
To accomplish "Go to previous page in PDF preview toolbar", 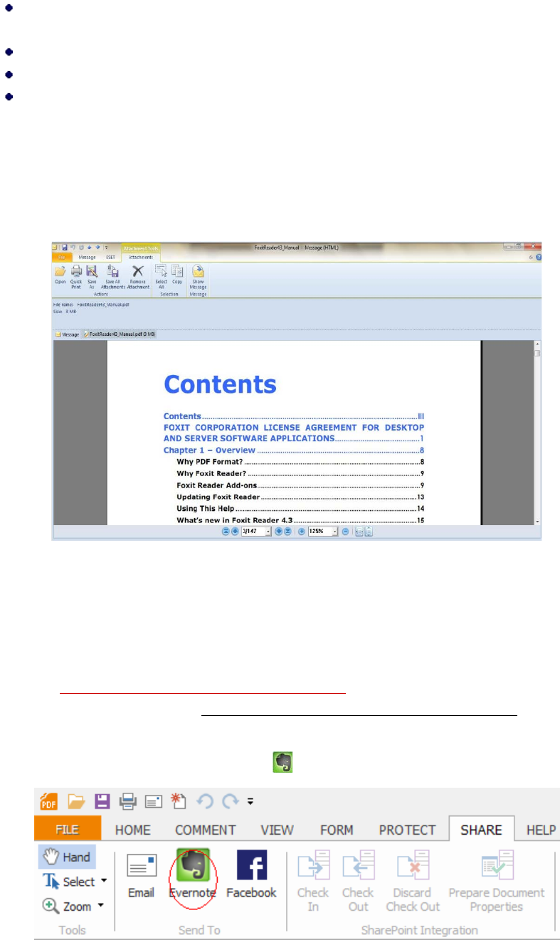I will click(235, 532).
